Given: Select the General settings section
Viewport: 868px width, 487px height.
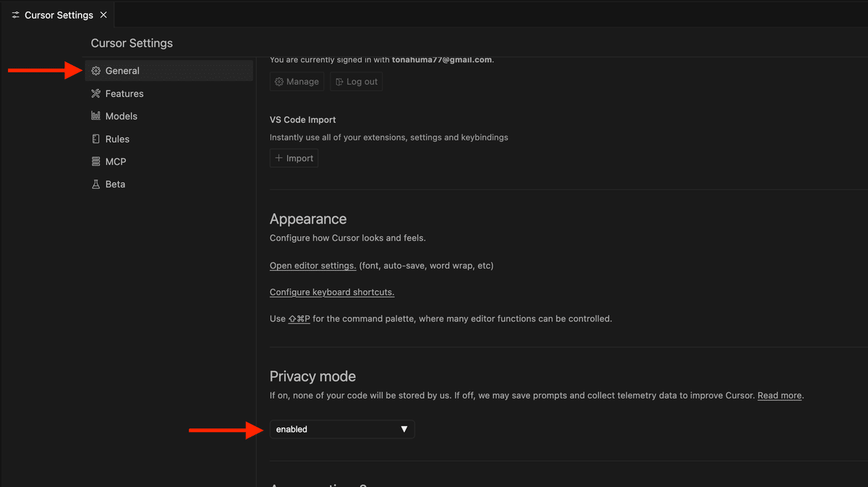Looking at the screenshot, I should pyautogui.click(x=122, y=71).
